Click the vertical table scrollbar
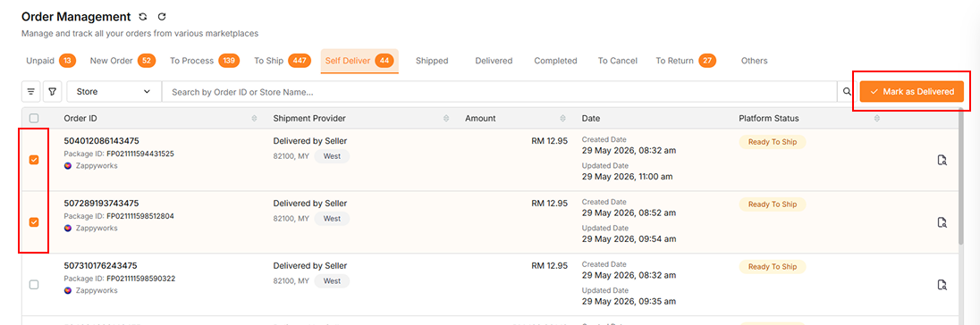 [x=962, y=177]
